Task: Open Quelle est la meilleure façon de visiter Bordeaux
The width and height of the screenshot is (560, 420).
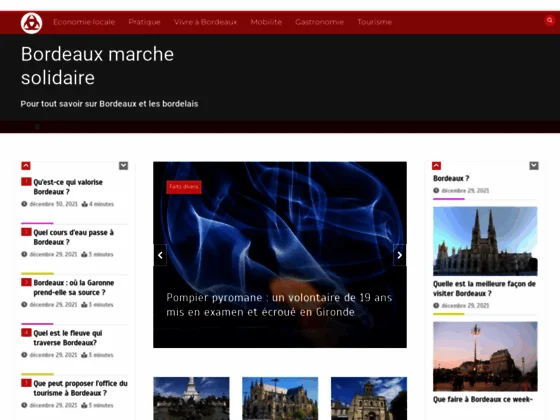Action: click(484, 289)
